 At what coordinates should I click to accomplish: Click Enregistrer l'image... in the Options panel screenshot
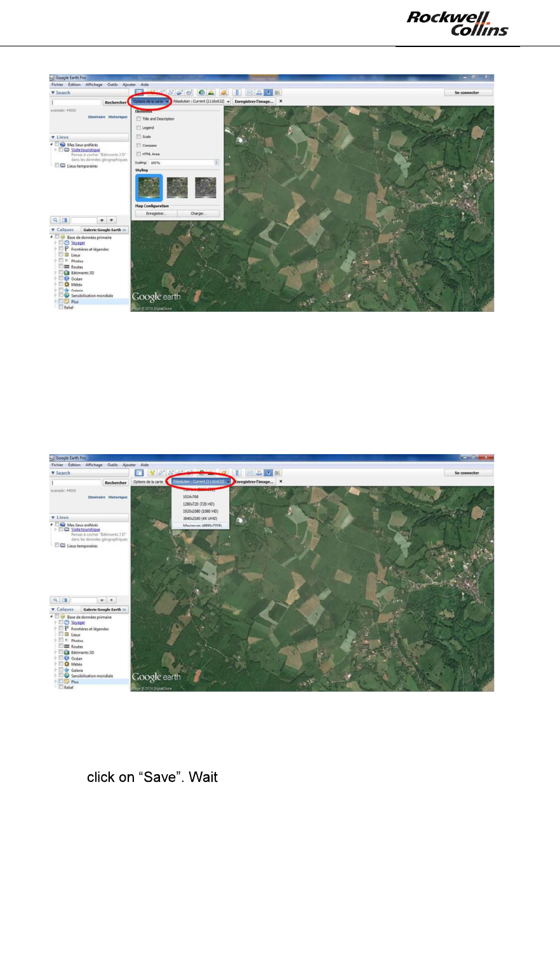tap(254, 102)
